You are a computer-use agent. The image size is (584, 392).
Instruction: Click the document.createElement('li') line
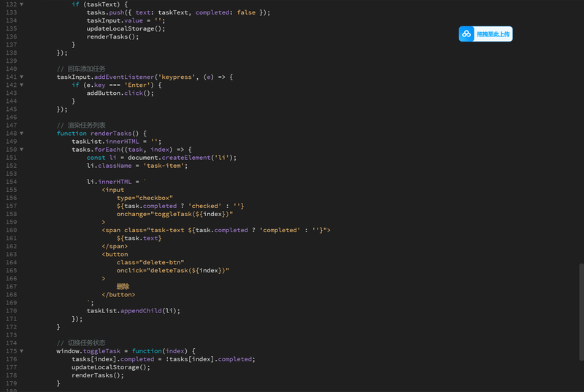pyautogui.click(x=161, y=158)
